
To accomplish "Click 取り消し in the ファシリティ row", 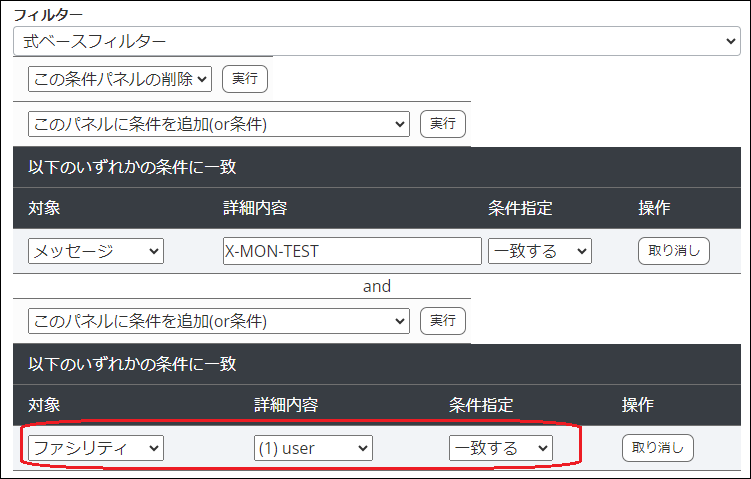I will [657, 448].
